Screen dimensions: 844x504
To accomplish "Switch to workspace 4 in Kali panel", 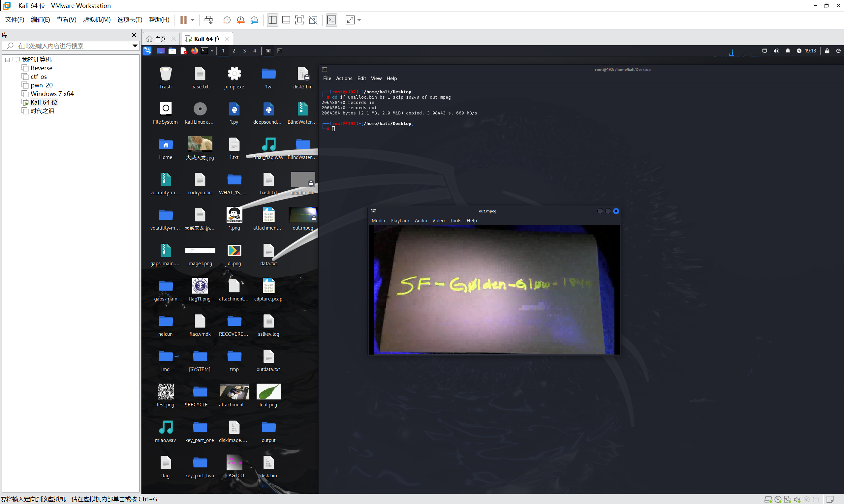I will (x=255, y=50).
